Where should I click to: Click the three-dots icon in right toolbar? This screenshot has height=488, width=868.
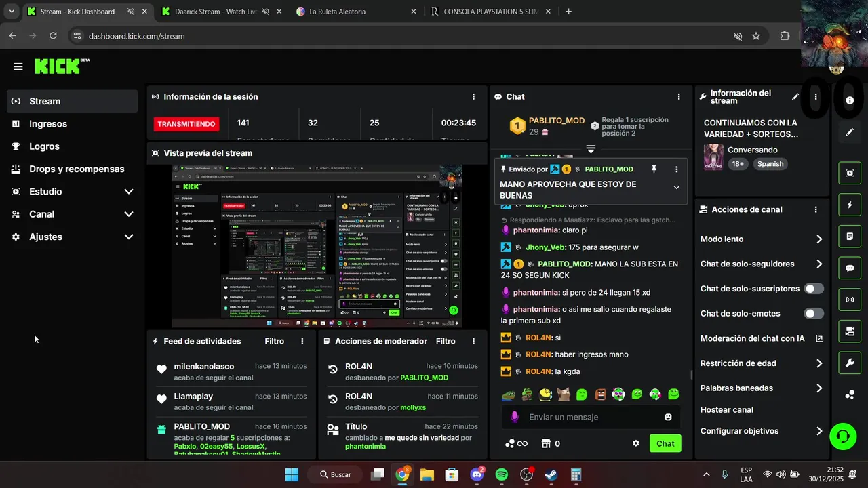(850, 394)
